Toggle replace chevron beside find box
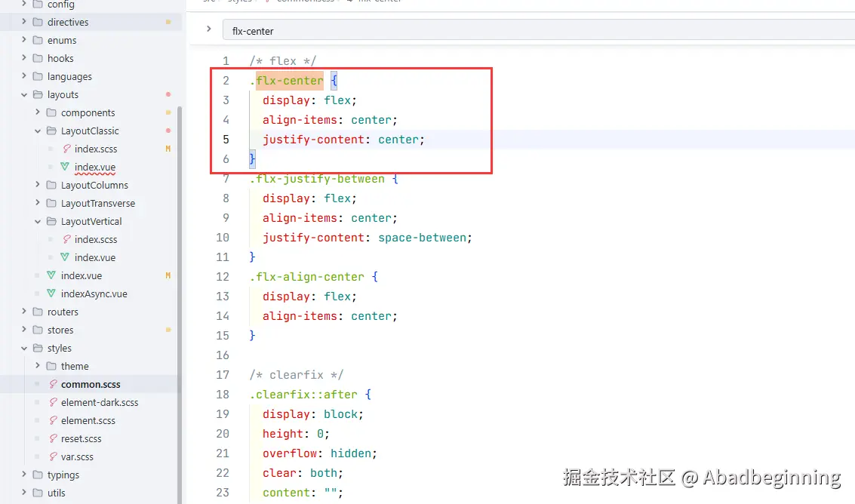Screen dimensions: 855x504 [209, 29]
